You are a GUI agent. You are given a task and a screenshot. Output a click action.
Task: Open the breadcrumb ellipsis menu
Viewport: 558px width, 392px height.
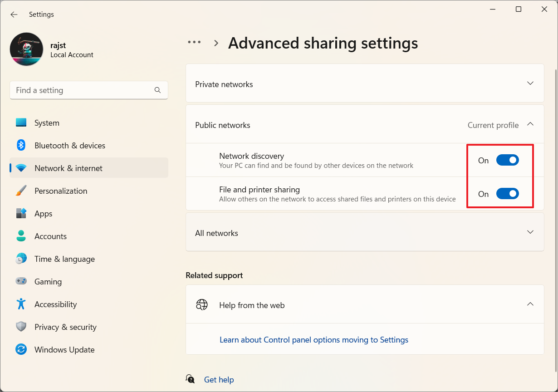194,42
